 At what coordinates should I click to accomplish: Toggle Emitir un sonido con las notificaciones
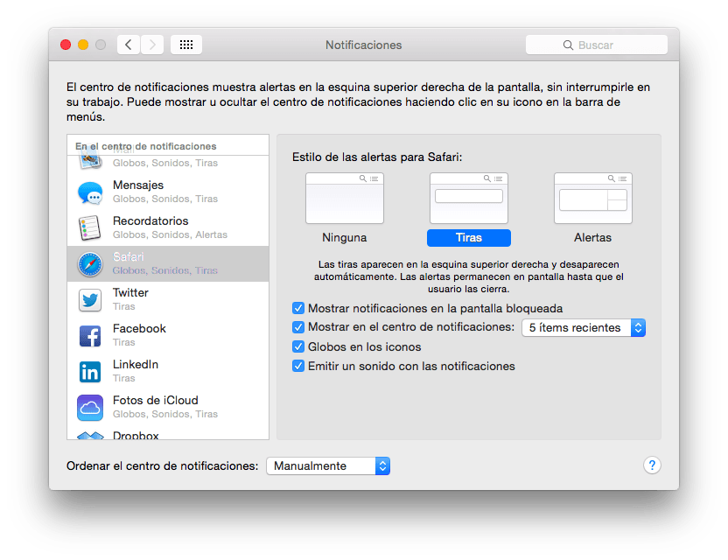[x=298, y=367]
